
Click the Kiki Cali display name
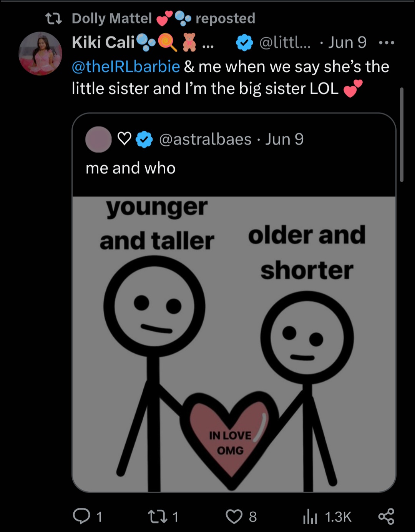coord(103,42)
